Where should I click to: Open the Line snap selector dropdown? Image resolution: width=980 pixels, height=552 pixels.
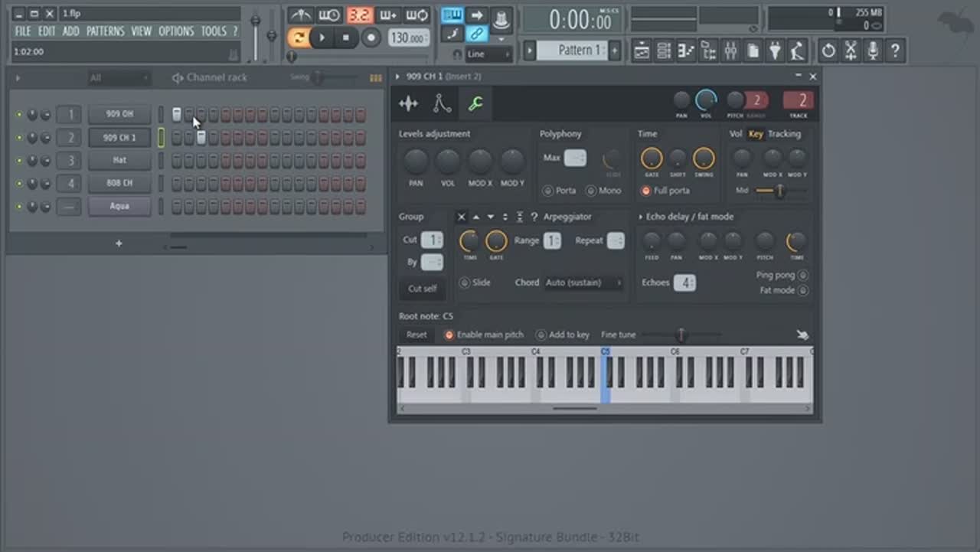coord(488,54)
